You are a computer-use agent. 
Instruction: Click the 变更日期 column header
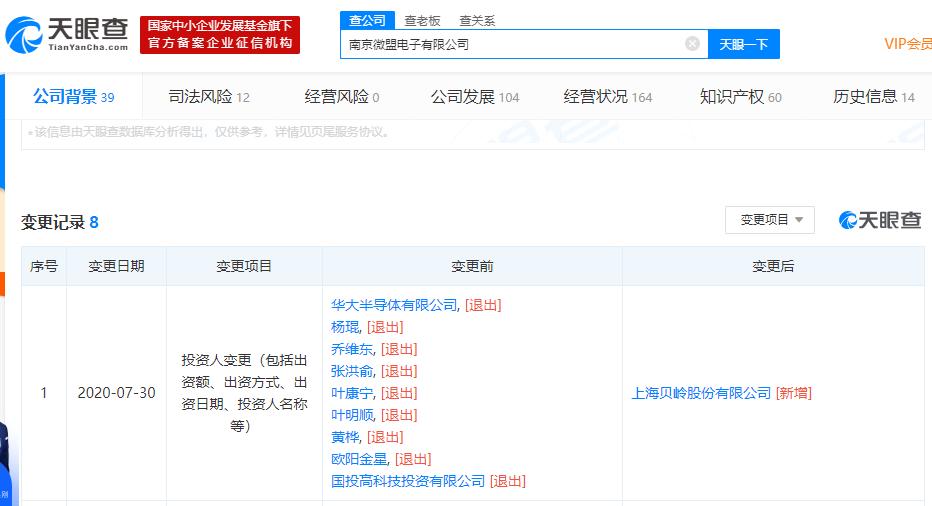click(116, 266)
